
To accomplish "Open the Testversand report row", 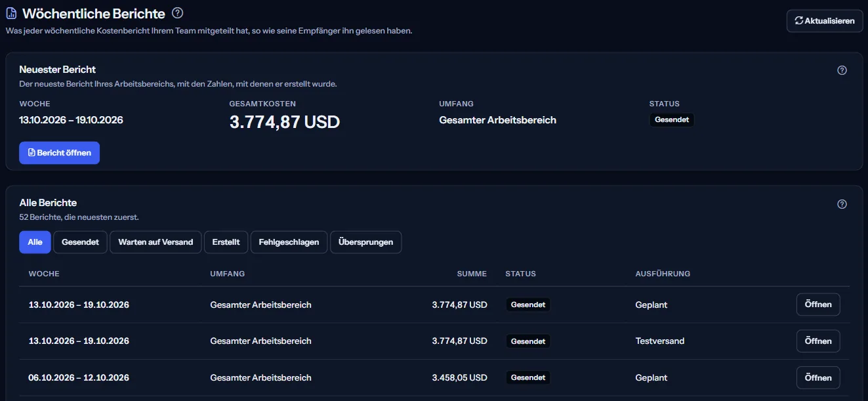I will click(x=818, y=341).
